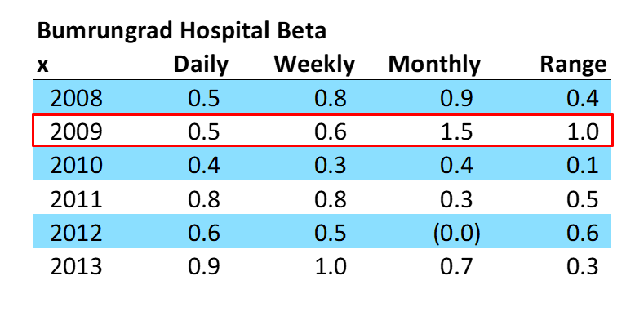Select the highlighted 2009 year cell
Screen dimensions: 644x316
(x=76, y=132)
